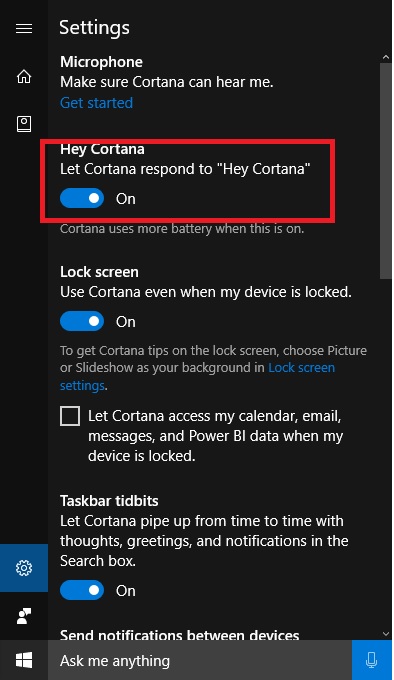Check the calendar and email access box

[x=70, y=416]
